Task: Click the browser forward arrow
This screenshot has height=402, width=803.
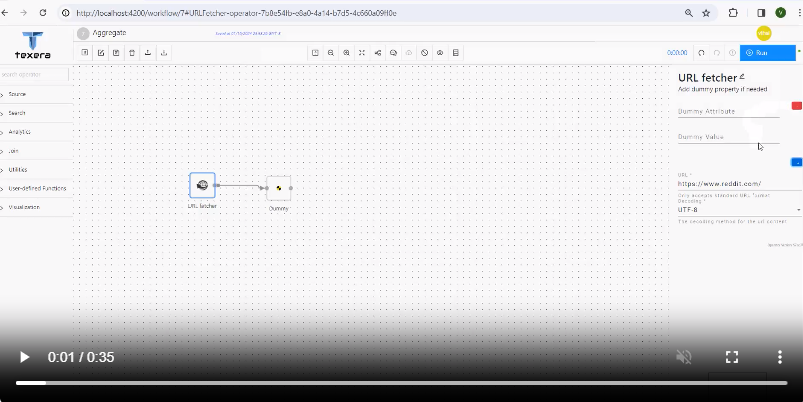Action: [x=24, y=13]
